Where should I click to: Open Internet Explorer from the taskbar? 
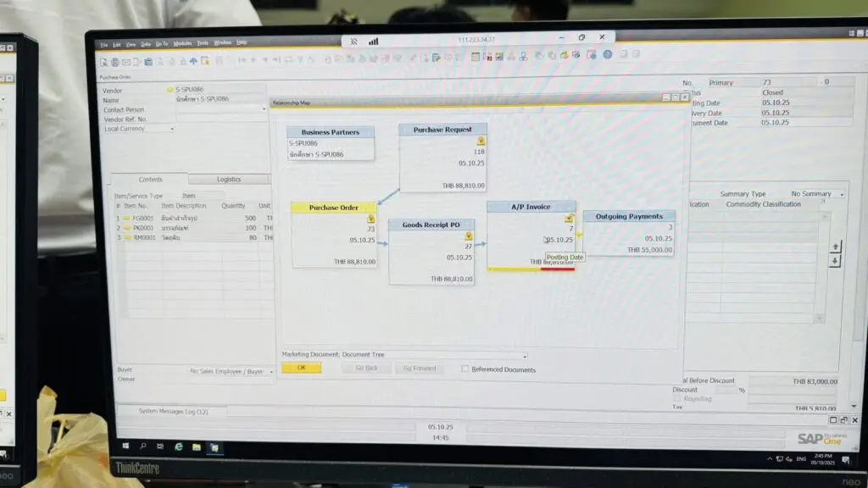179,446
